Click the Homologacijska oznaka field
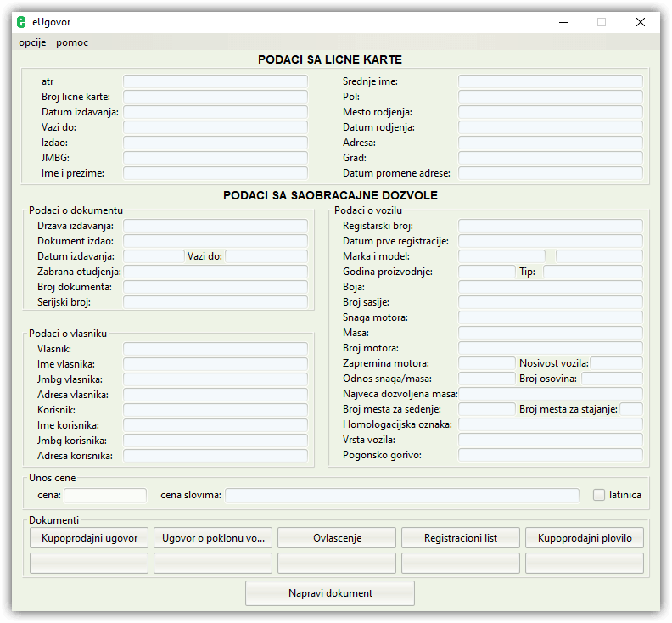The width and height of the screenshot is (672, 623). 551,424
